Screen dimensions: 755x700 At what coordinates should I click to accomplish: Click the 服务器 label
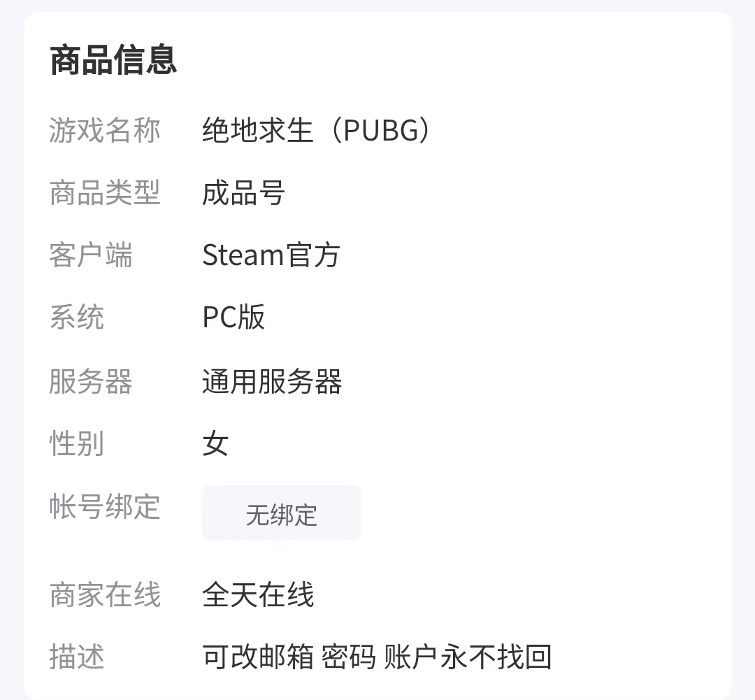[91, 382]
